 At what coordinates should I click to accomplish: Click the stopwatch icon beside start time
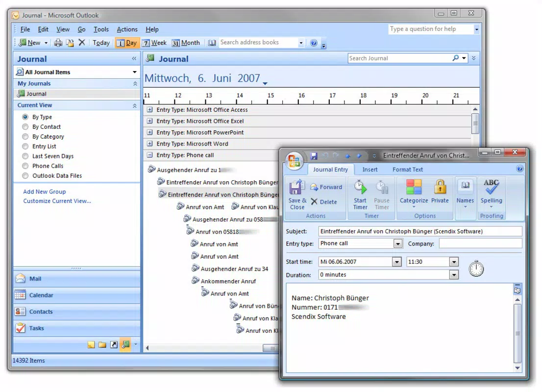pos(476,269)
